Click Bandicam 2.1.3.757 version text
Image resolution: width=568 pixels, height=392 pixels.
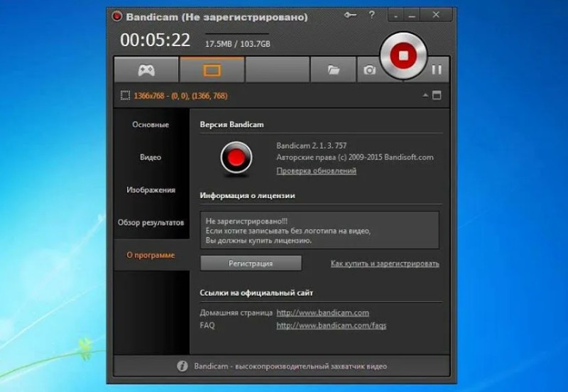(x=312, y=146)
